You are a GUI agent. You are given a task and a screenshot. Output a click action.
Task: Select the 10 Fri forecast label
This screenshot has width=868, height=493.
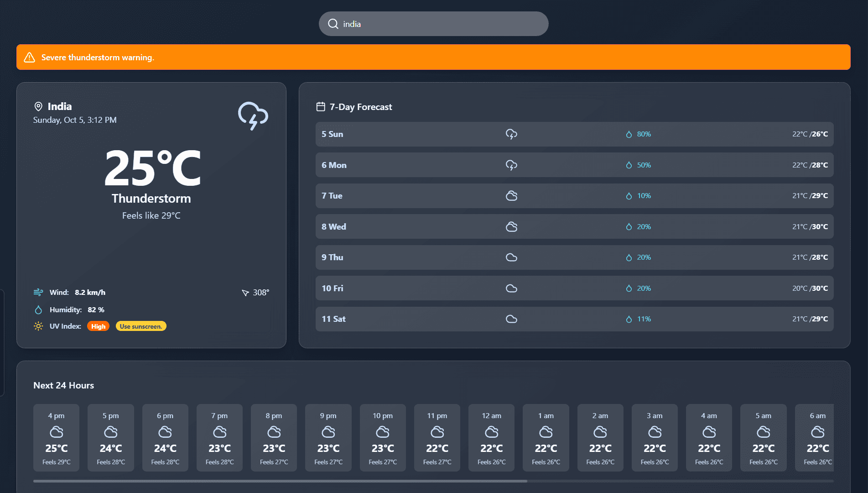(x=333, y=288)
